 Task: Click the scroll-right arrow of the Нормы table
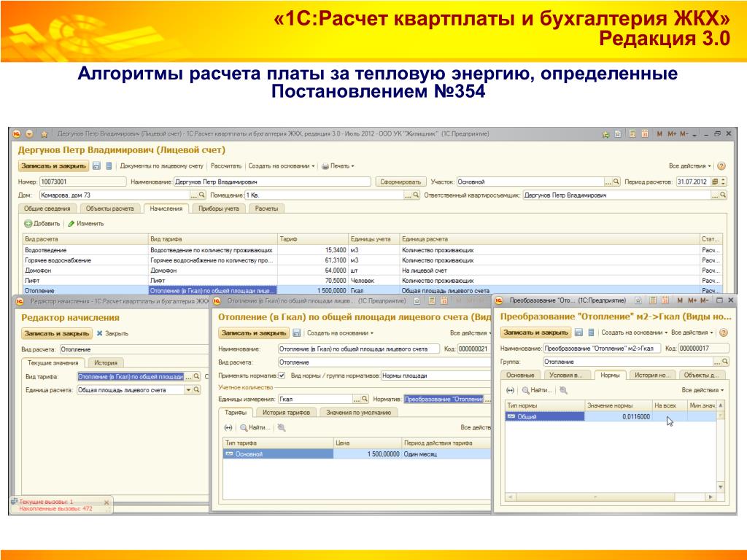(x=711, y=497)
